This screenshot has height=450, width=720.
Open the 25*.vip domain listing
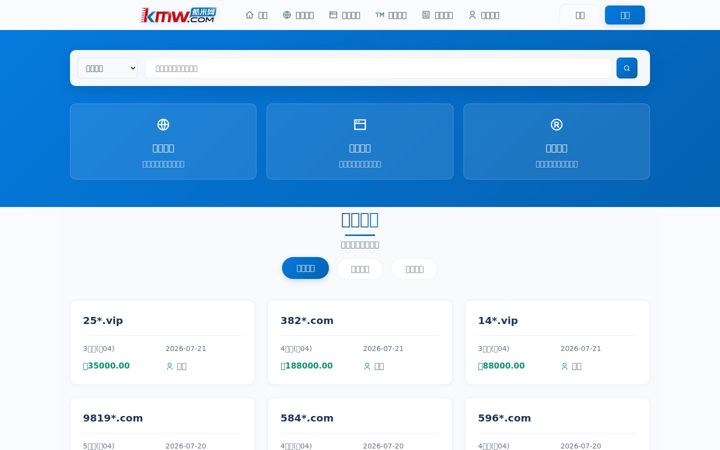[103, 321]
